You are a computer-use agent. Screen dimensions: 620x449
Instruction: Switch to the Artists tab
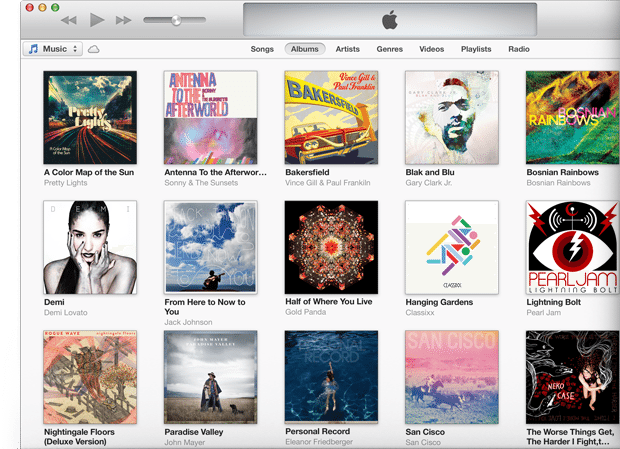pyautogui.click(x=348, y=49)
